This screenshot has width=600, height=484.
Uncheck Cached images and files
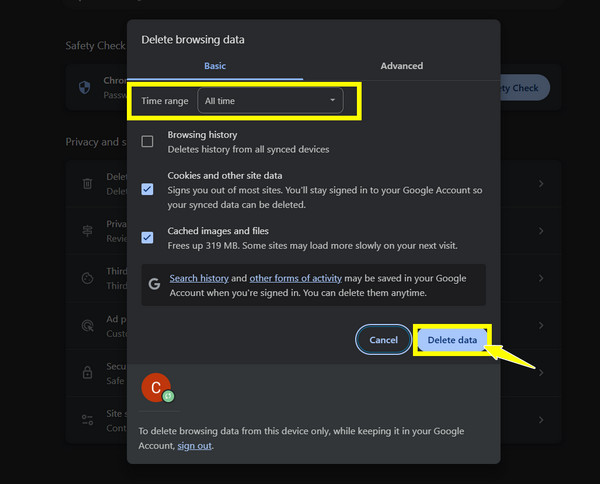pyautogui.click(x=147, y=237)
